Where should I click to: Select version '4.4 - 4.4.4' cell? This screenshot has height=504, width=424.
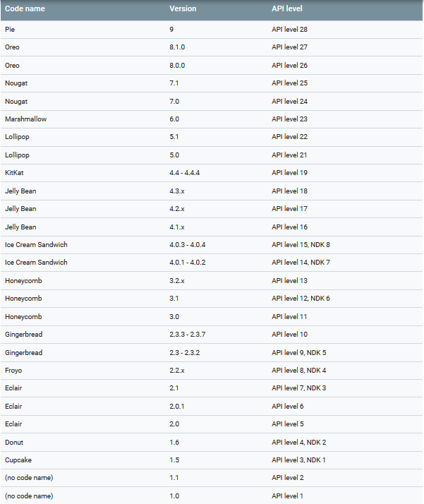click(x=185, y=173)
